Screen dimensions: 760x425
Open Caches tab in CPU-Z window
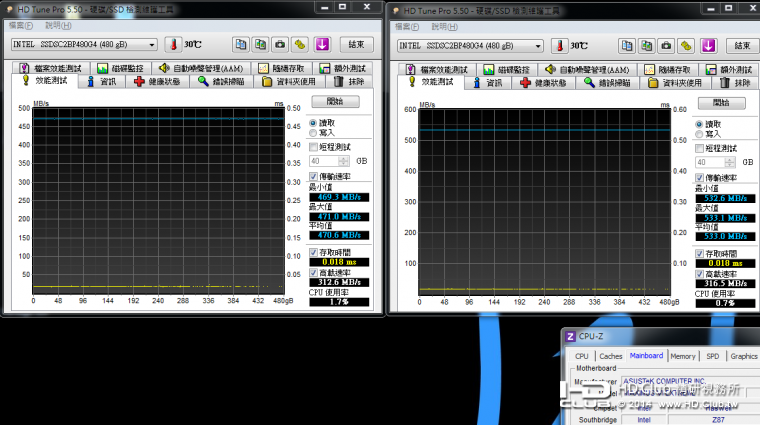(611, 356)
